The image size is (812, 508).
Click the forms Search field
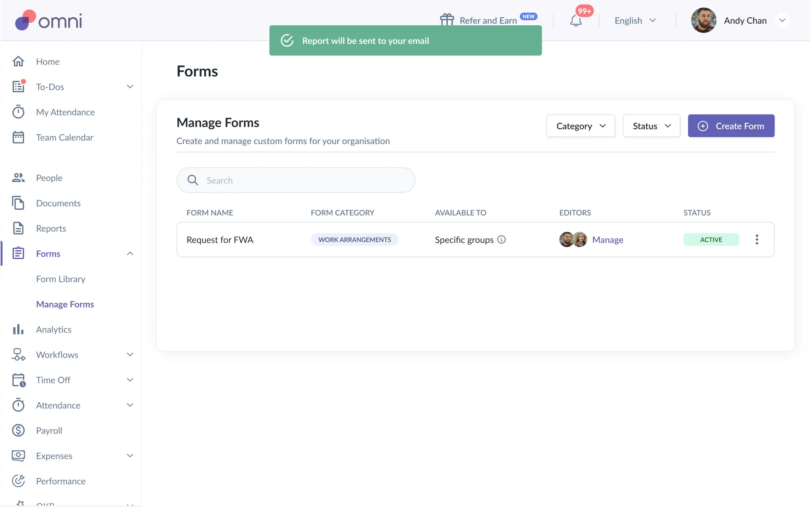(x=296, y=180)
